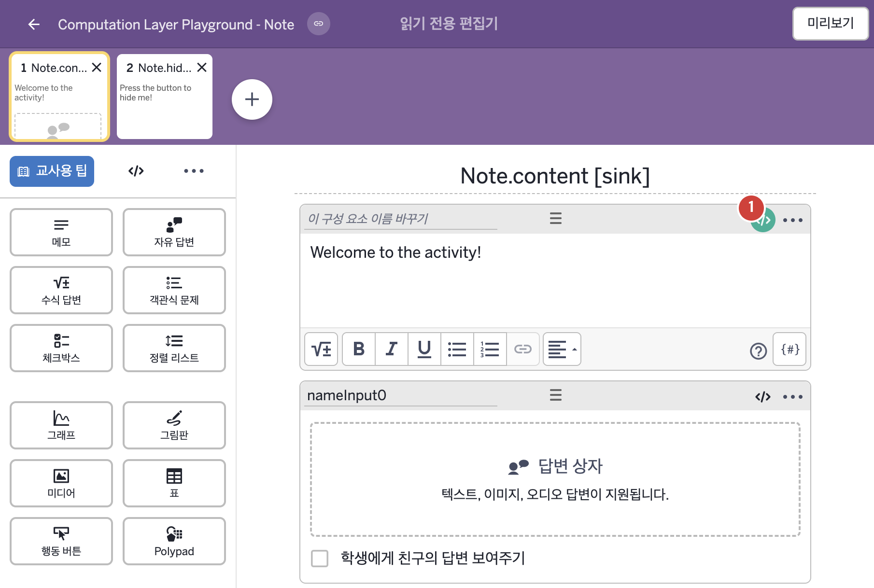Toggle italic formatting
This screenshot has width=874, height=588.
[392, 349]
